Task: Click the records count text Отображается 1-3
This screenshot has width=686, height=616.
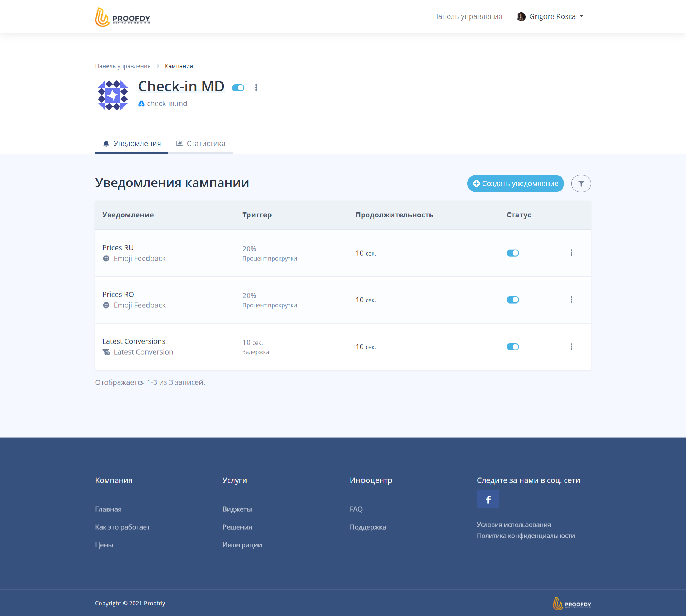Action: [150, 382]
